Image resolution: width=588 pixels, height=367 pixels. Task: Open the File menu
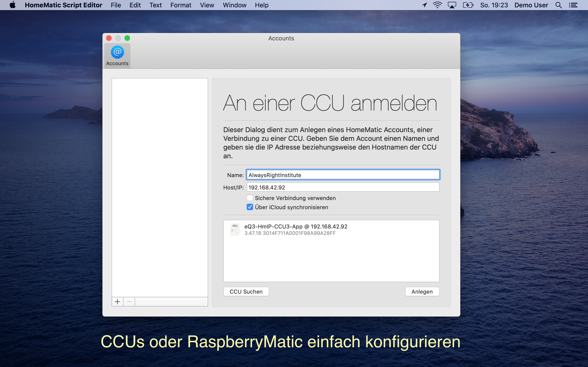click(x=116, y=5)
